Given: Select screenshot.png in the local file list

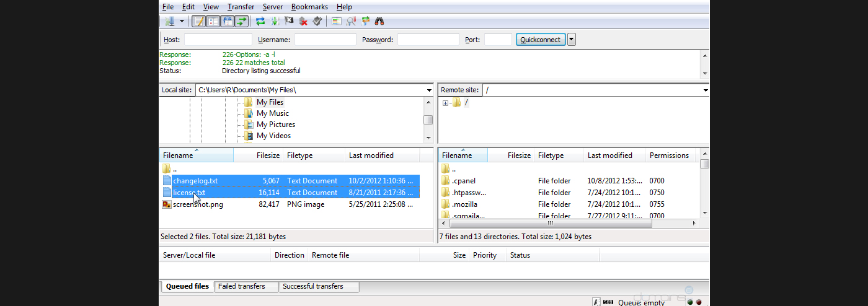Looking at the screenshot, I should pyautogui.click(x=290, y=204).
